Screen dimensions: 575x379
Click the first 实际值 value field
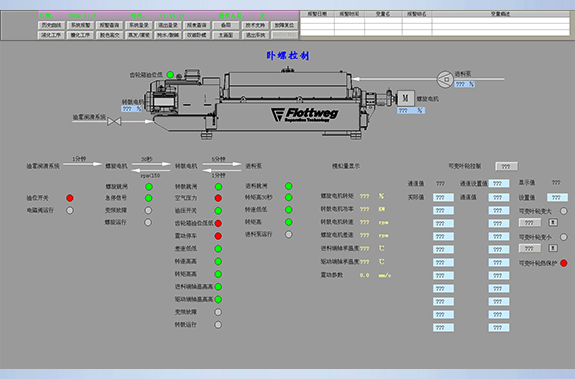click(x=443, y=198)
